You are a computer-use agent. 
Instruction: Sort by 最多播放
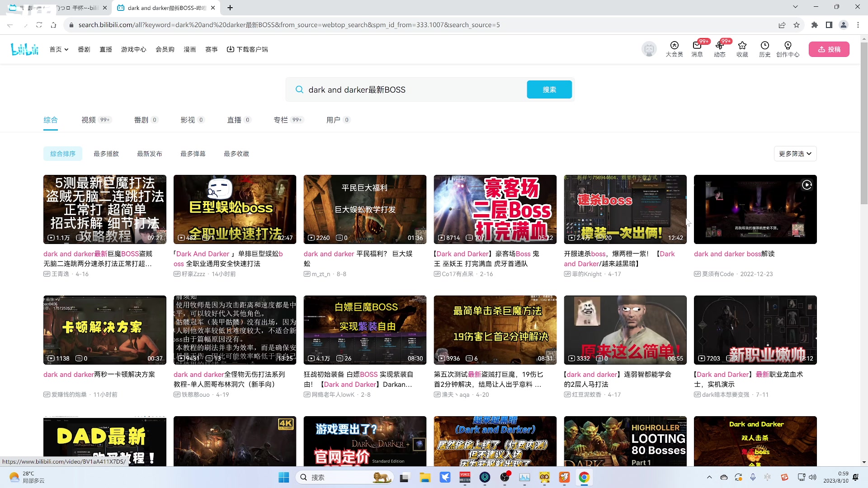pos(106,154)
